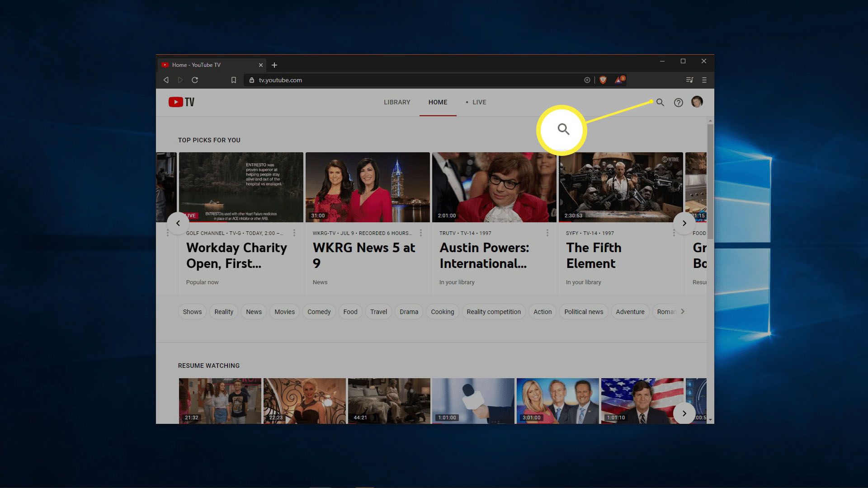The height and width of the screenshot is (488, 868).
Task: Open the browser playlist icon
Action: pos(689,80)
